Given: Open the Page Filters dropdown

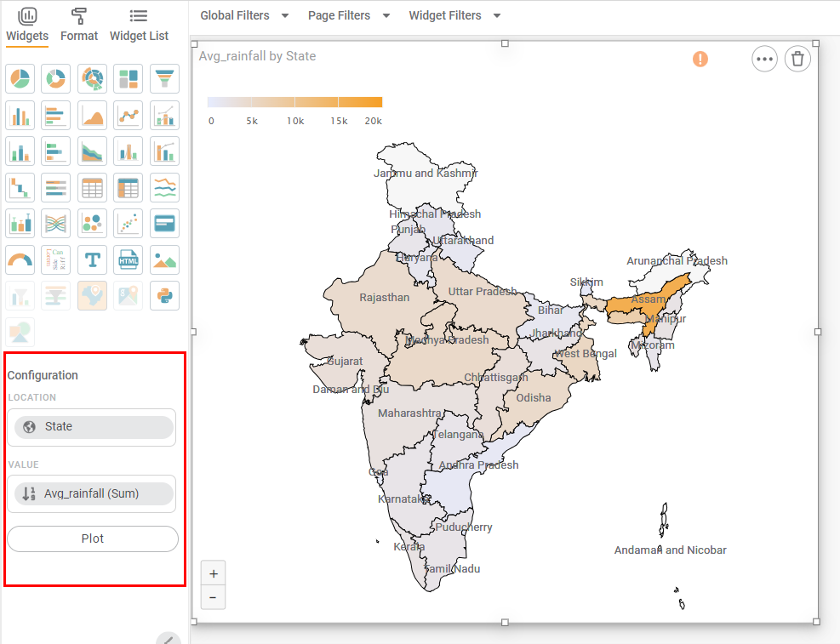Looking at the screenshot, I should tap(349, 15).
